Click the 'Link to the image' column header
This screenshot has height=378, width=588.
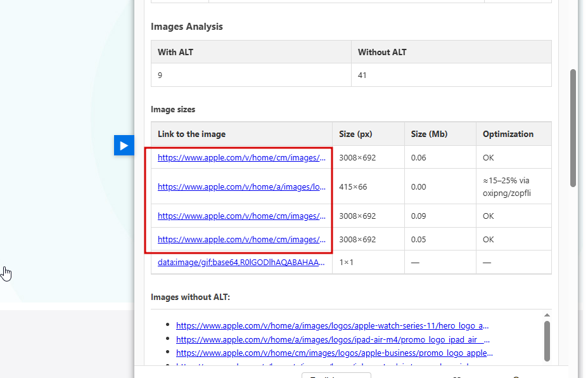[x=191, y=134]
